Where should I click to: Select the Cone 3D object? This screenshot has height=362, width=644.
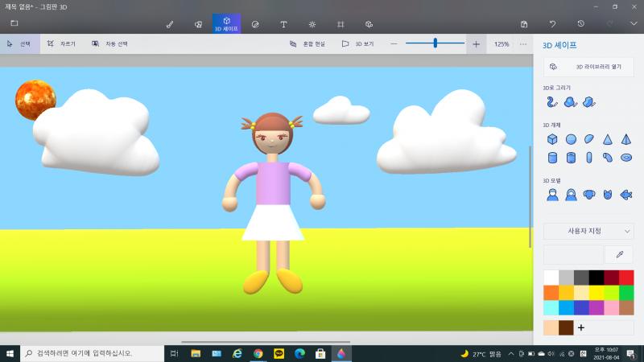[608, 139]
